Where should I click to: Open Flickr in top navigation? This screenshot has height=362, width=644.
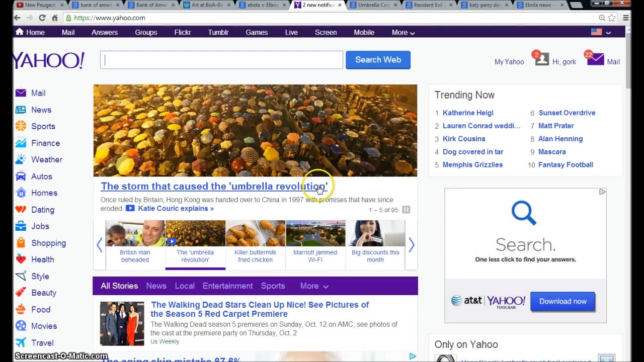point(183,32)
